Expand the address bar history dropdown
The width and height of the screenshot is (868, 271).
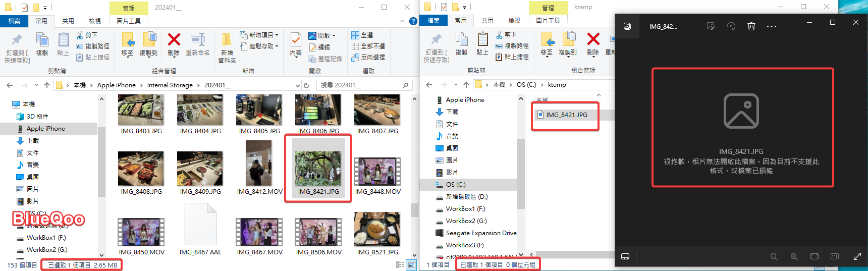(297, 85)
